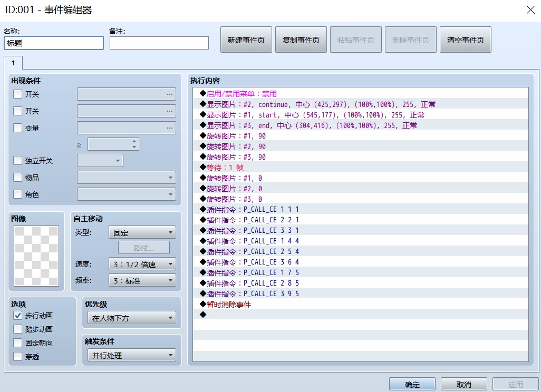This screenshot has width=541, height=392.
Task: Open the 变量 variable picker ellipsis
Action: click(169, 128)
